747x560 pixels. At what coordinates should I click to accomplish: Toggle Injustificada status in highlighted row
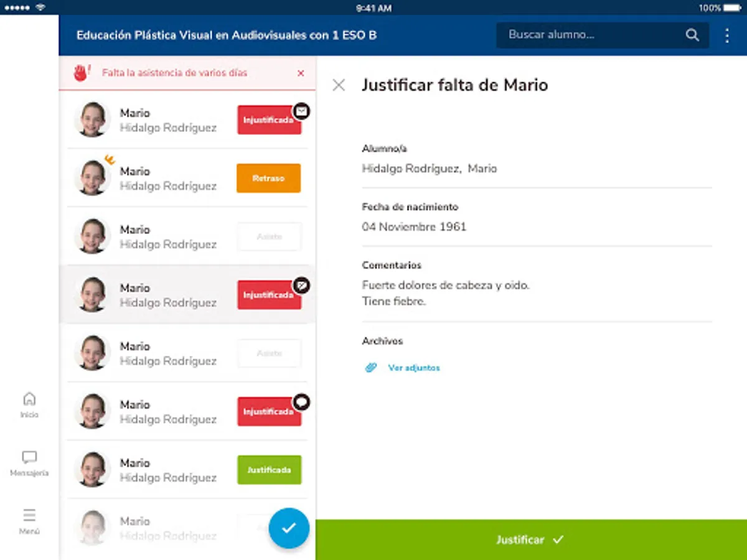269,295
